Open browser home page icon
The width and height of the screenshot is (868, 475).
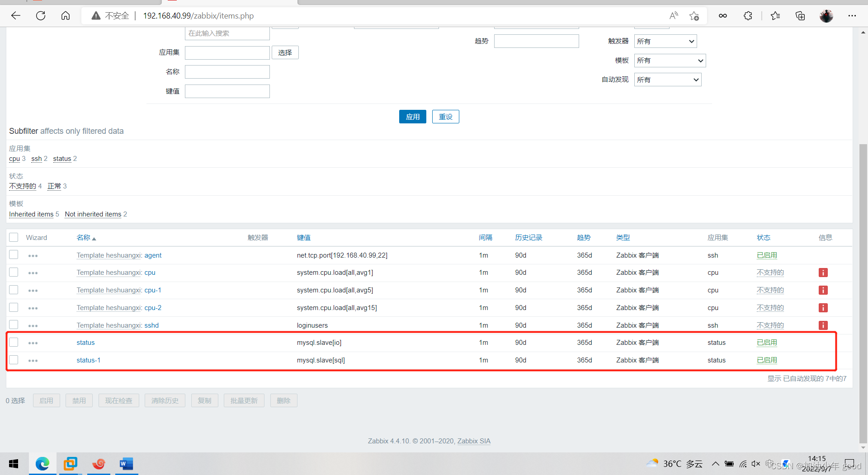coord(66,16)
